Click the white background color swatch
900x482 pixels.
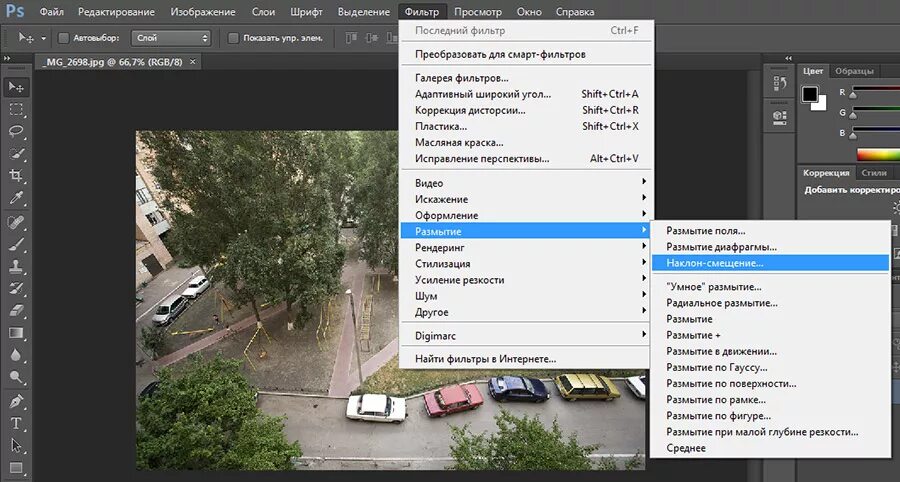821,104
